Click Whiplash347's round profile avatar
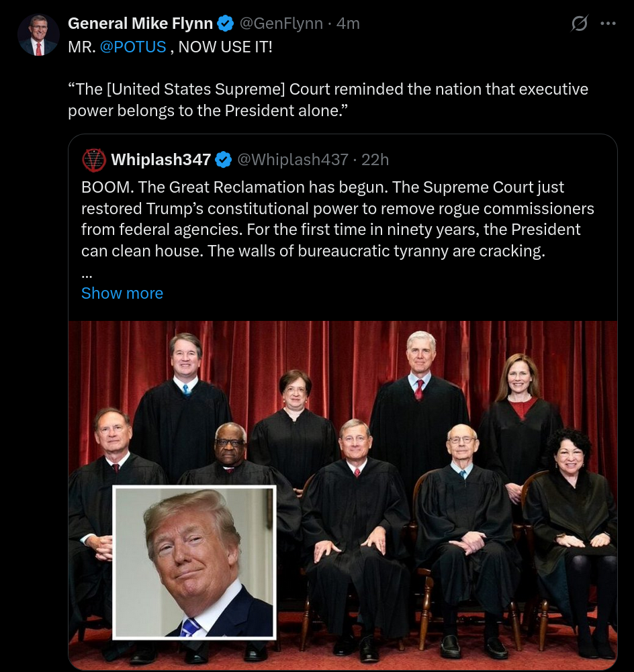This screenshot has width=634, height=672. (x=94, y=160)
